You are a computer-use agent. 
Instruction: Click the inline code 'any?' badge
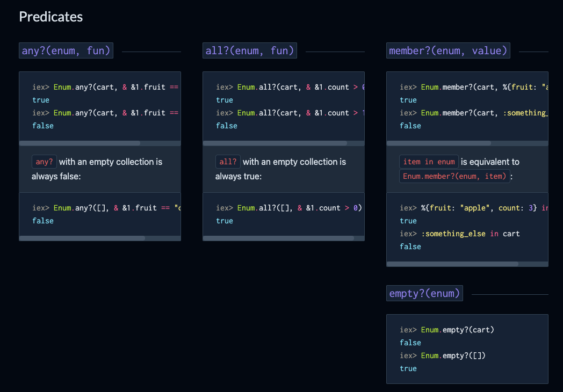click(x=44, y=162)
